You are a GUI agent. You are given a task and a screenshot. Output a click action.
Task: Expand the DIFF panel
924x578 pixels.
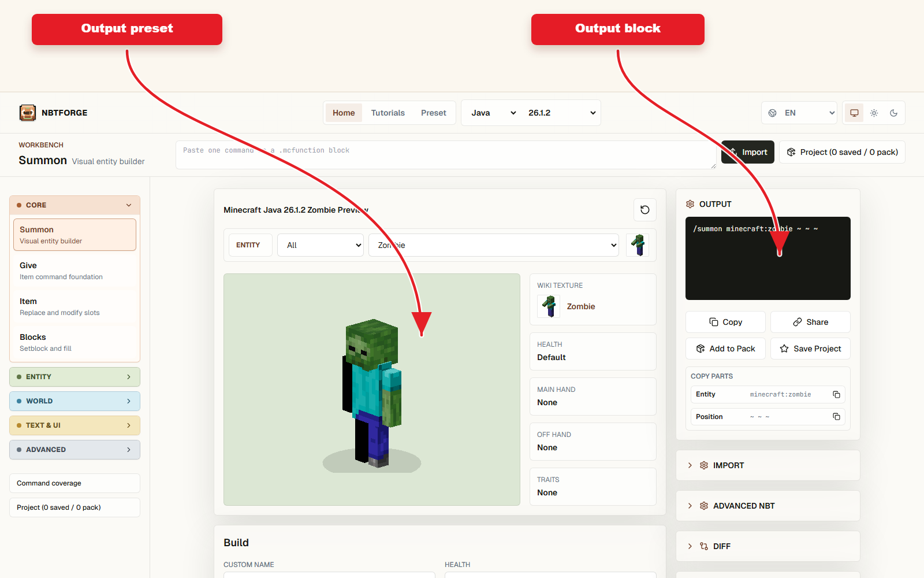click(x=767, y=546)
